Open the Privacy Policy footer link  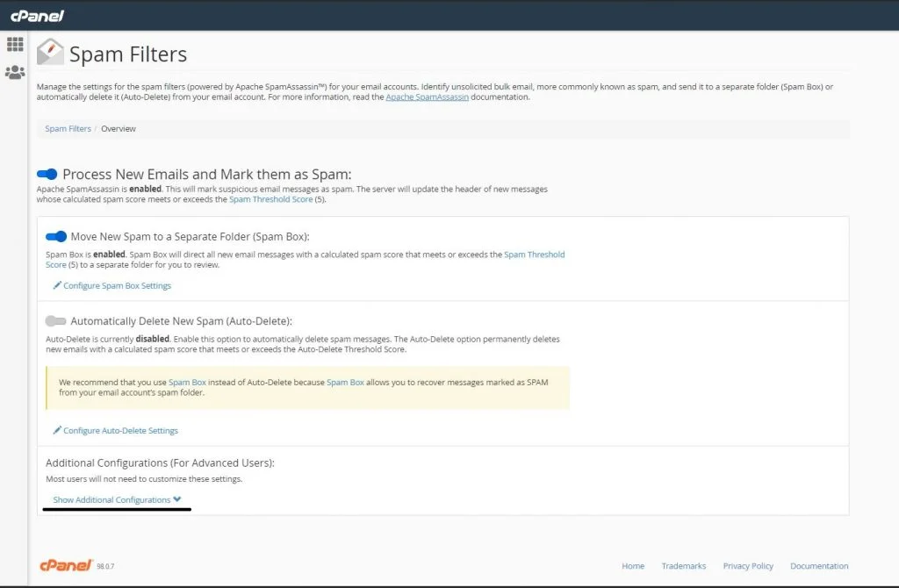[x=748, y=566]
